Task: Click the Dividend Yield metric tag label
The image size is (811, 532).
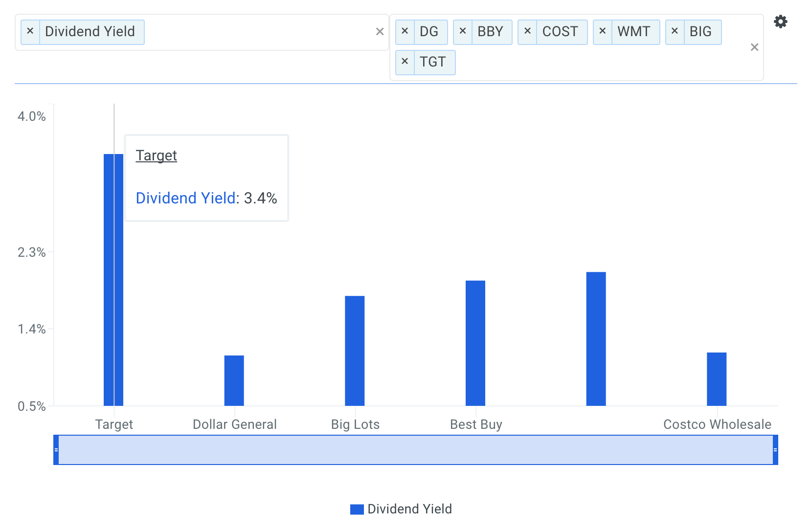Action: tap(90, 32)
